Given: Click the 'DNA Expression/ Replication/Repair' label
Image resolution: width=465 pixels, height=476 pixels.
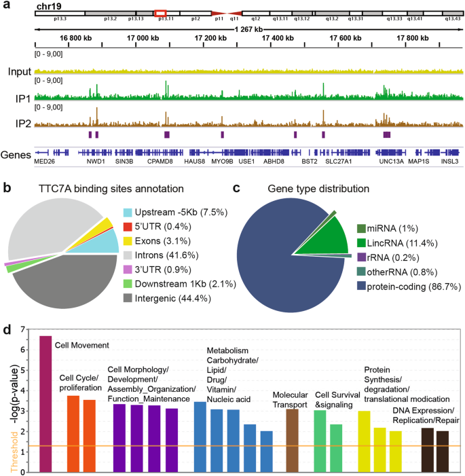Looking at the screenshot, I should click(426, 416).
